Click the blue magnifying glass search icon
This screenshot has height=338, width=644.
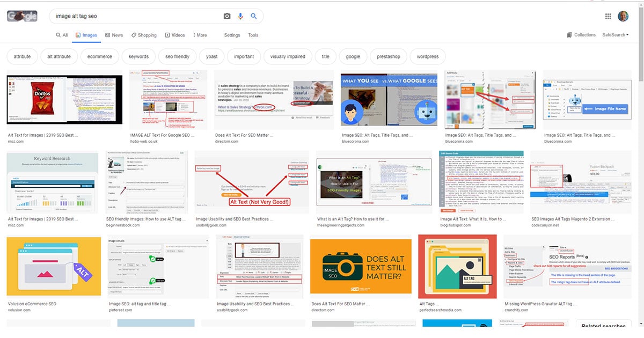254,16
